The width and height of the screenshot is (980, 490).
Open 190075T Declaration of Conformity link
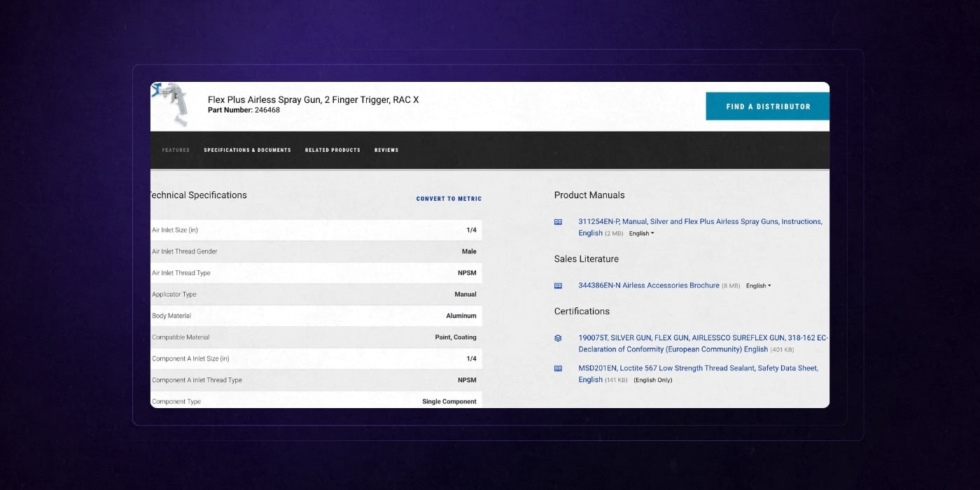[x=703, y=343]
